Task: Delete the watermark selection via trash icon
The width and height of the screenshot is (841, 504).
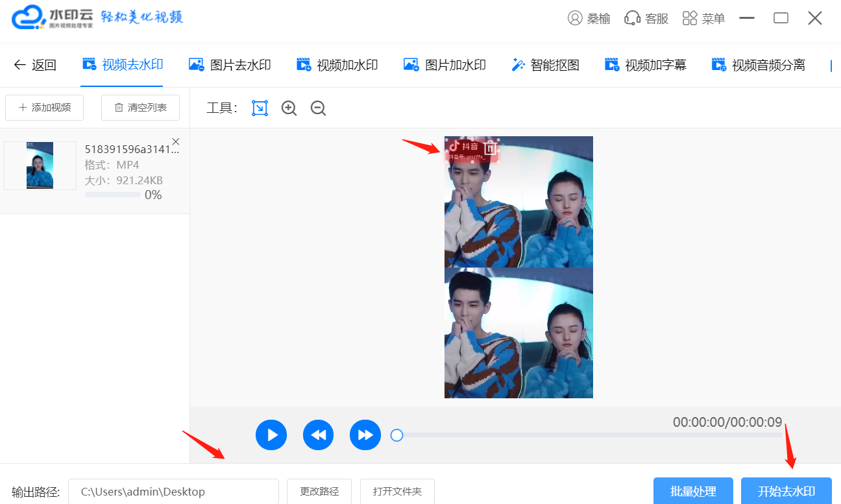Action: 491,148
